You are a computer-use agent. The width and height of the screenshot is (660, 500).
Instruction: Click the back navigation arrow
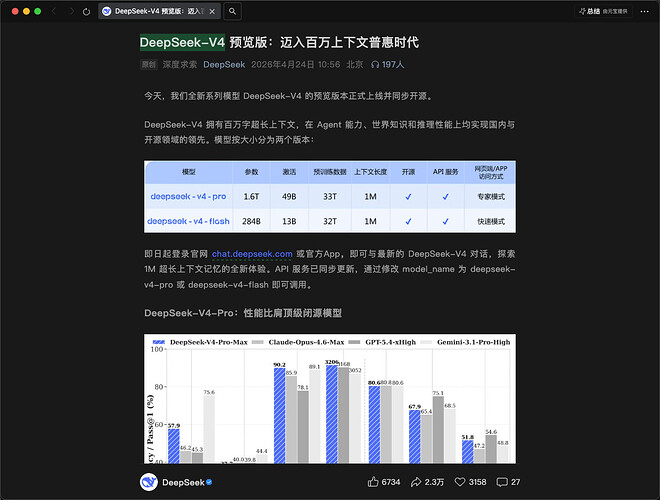pyautogui.click(x=54, y=11)
